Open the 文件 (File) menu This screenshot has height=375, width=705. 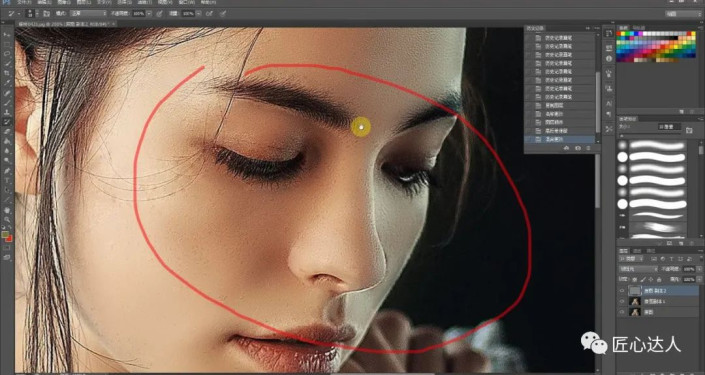(x=24, y=2)
